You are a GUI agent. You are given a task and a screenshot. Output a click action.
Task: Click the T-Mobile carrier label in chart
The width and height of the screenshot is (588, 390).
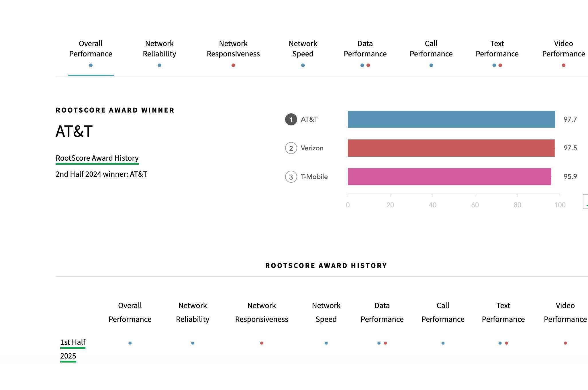(314, 177)
